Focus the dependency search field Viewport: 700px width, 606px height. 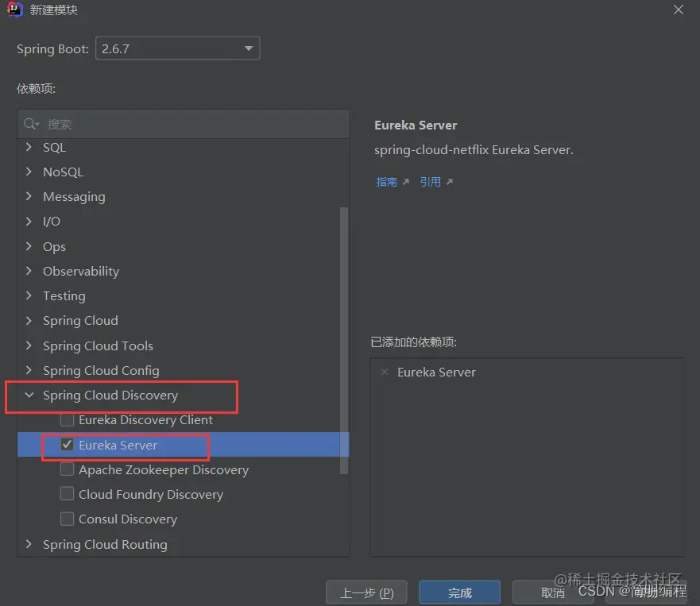point(184,124)
